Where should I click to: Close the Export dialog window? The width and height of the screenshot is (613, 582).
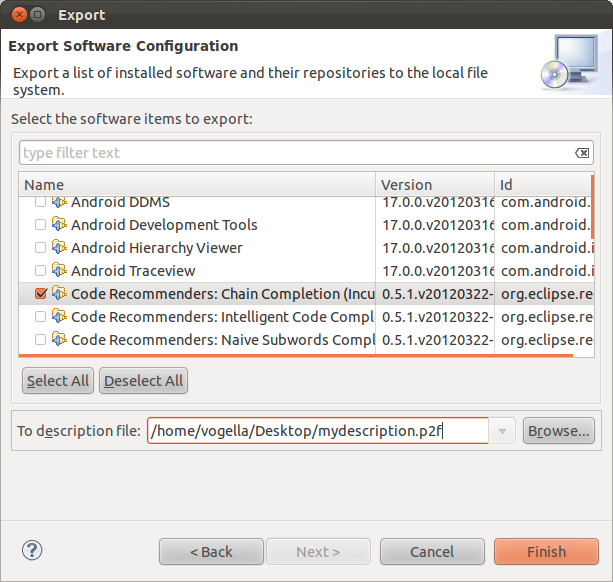point(19,15)
